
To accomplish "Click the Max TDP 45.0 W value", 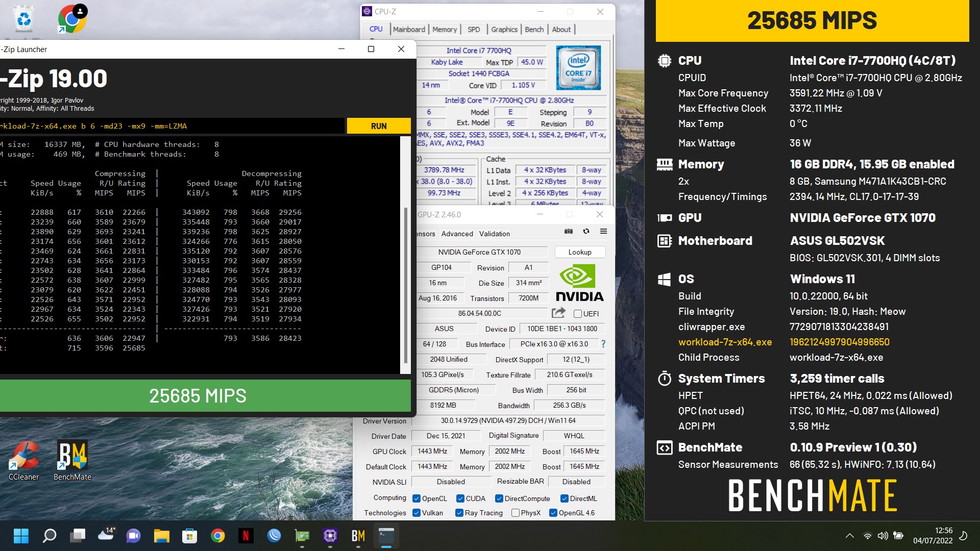I will 532,62.
